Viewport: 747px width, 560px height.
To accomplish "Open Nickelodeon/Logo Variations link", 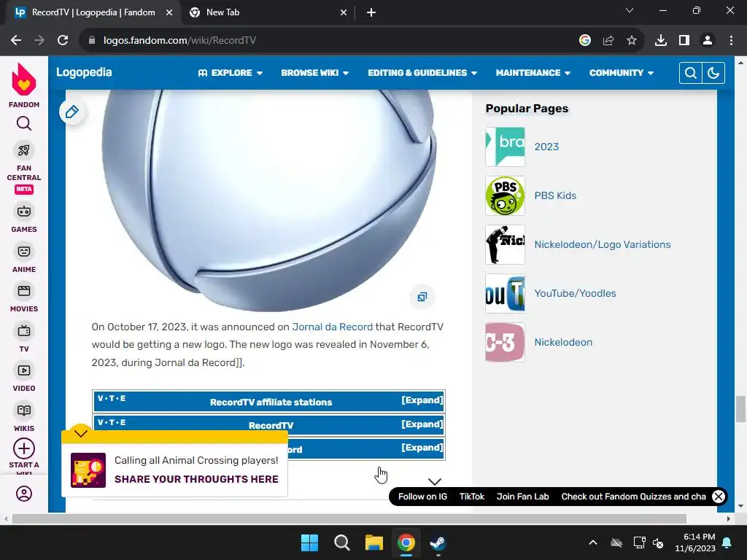I will point(602,244).
